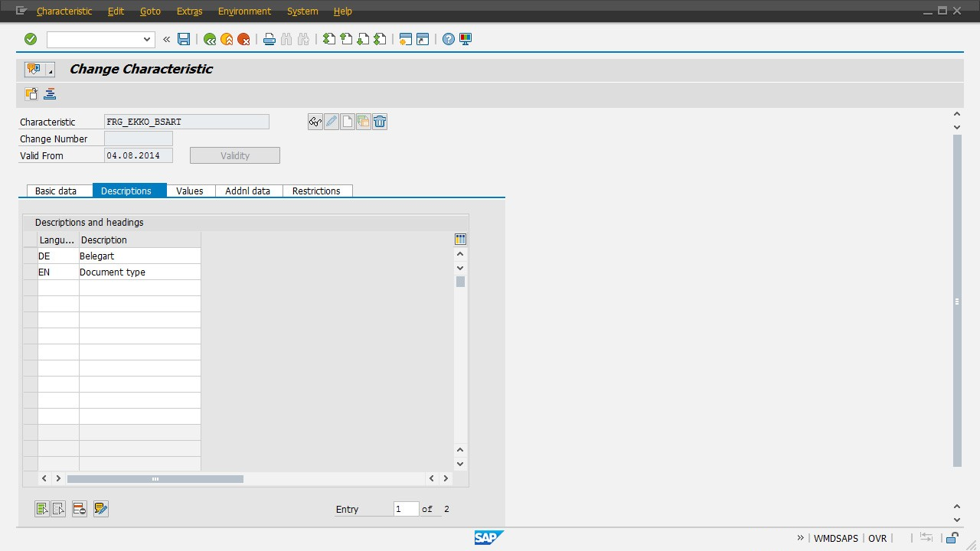Toggle the OVR insert mode indicator
The image size is (980, 551).
pos(877,538)
